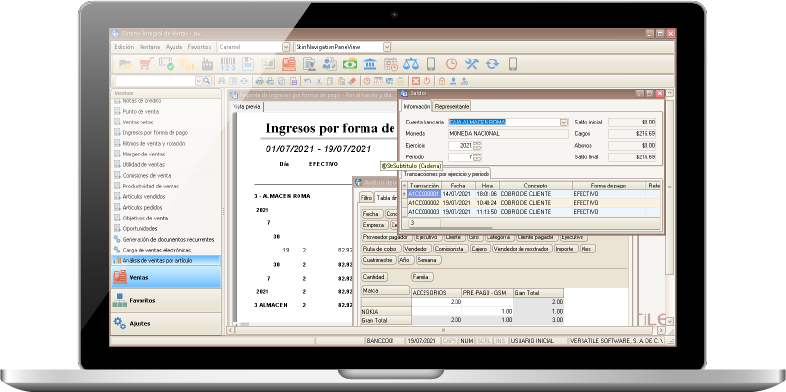
Task: Open the cash register toolbar icon
Action: click(x=289, y=64)
